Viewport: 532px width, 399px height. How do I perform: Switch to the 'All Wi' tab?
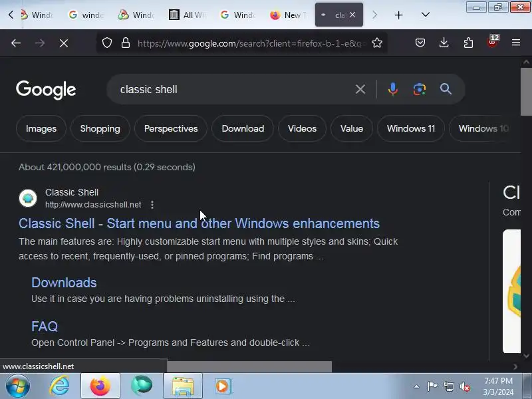pyautogui.click(x=188, y=15)
